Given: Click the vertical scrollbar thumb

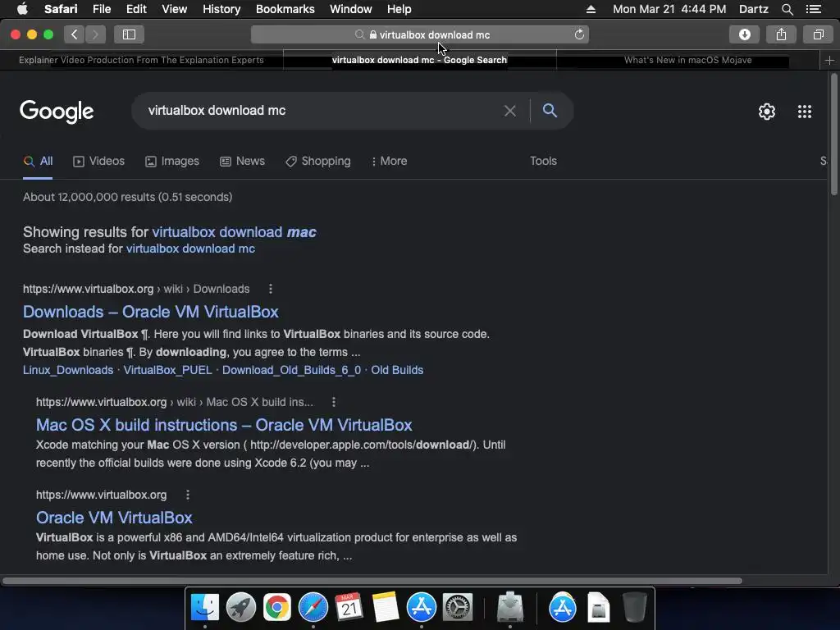Looking at the screenshot, I should click(833, 134).
